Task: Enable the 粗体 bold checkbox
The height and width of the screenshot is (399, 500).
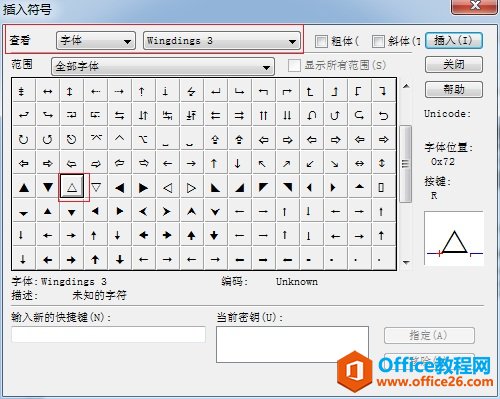Action: point(321,41)
